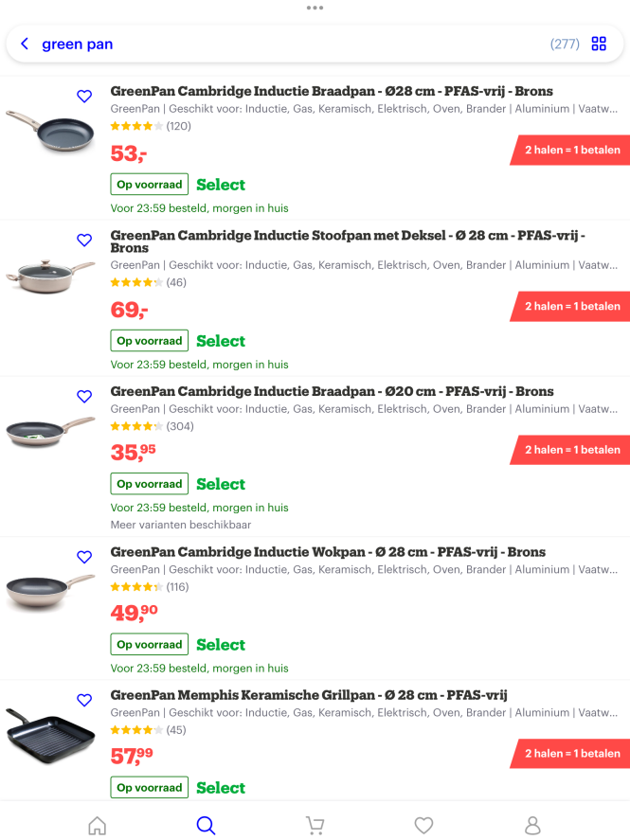This screenshot has height=840, width=630.
Task: Open the wishlist heart in bottom bar
Action: coord(423,826)
